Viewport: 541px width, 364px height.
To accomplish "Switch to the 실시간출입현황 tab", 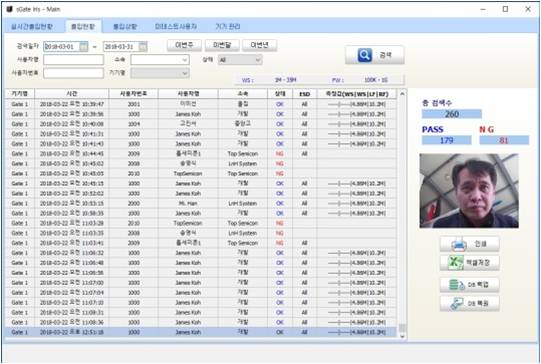I will 32,26.
